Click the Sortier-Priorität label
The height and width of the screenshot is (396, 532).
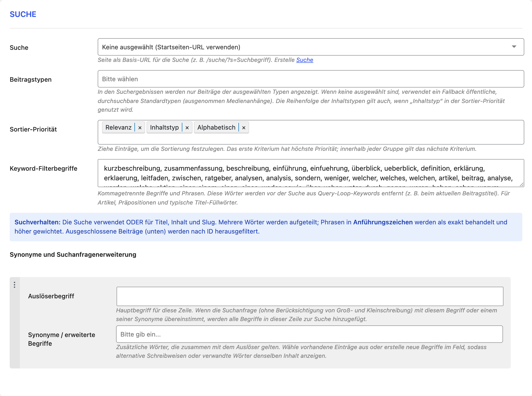click(x=33, y=129)
